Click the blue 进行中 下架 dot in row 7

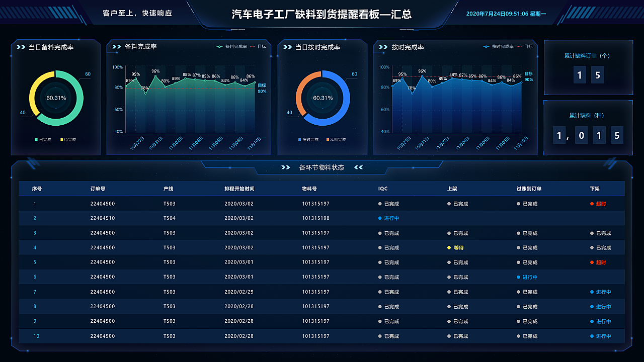592,292
